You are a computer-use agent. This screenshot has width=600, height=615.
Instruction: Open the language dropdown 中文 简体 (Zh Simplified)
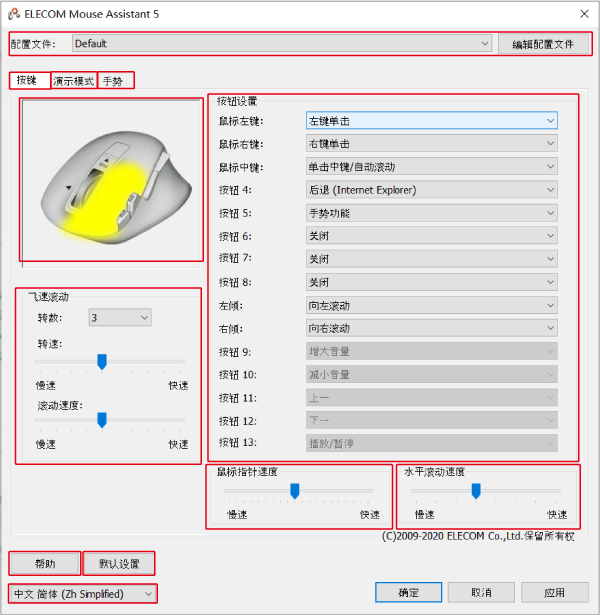pos(83,594)
